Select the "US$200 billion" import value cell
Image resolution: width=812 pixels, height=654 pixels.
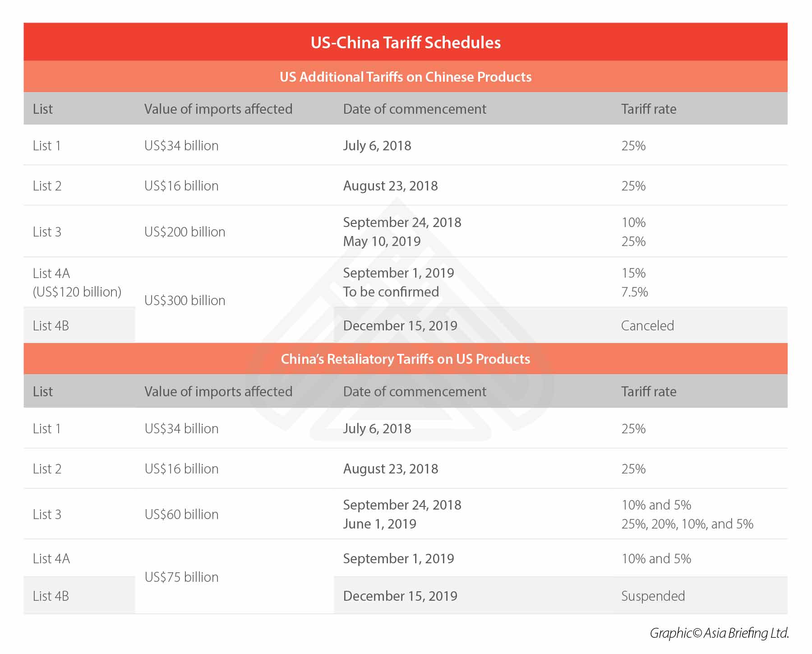[185, 232]
